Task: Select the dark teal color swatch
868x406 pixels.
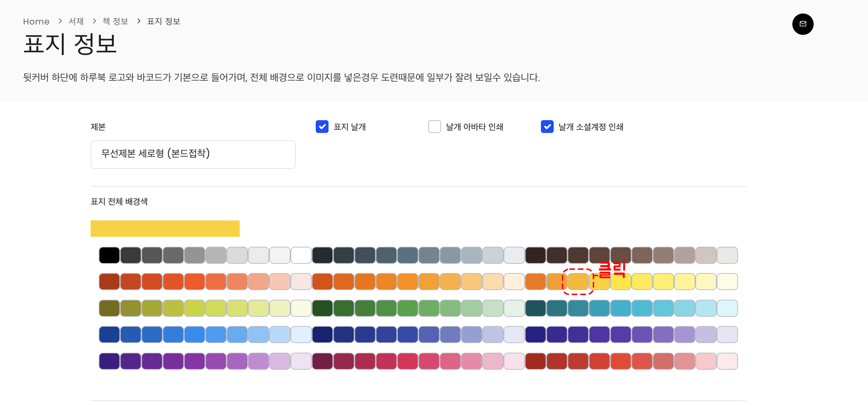Action: click(x=535, y=308)
